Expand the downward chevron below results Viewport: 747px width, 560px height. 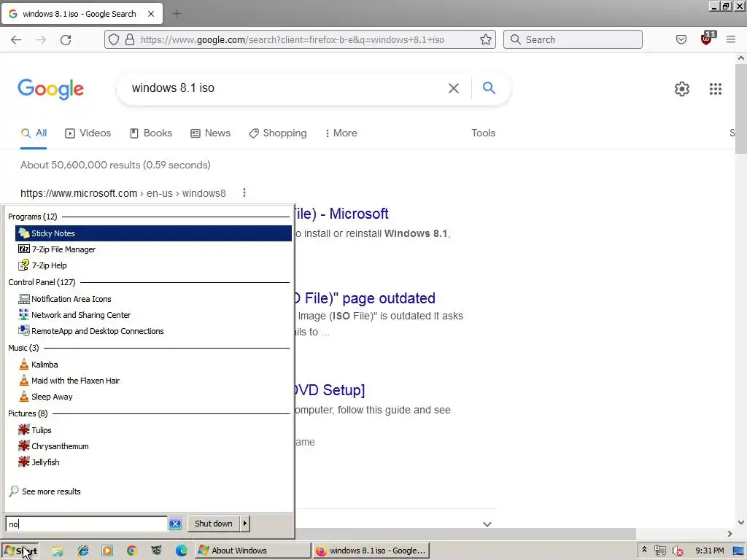pyautogui.click(x=487, y=524)
